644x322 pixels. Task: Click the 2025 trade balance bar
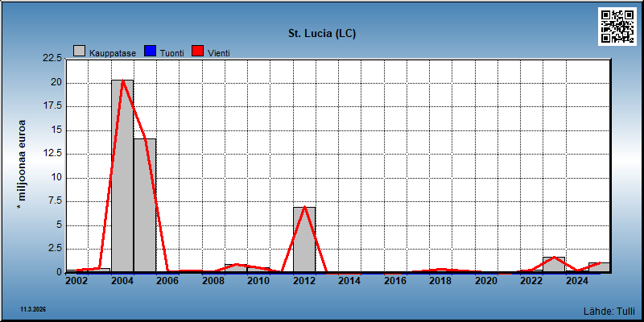(599, 267)
